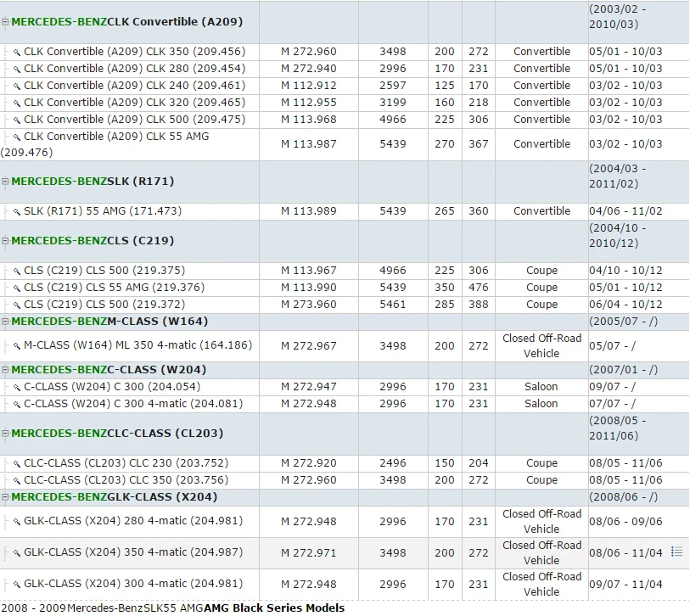Click the 5461 displacement cell
690x616 pixels.
(x=393, y=305)
